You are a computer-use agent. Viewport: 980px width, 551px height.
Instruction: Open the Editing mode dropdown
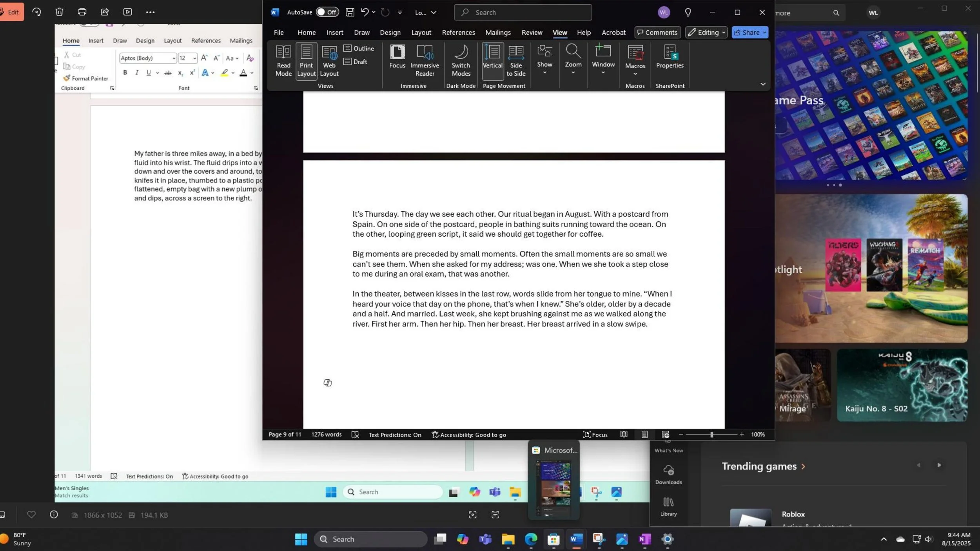coord(706,33)
